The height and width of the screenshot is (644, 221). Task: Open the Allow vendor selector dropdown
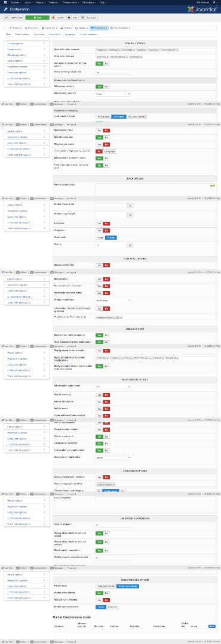[x=113, y=94]
